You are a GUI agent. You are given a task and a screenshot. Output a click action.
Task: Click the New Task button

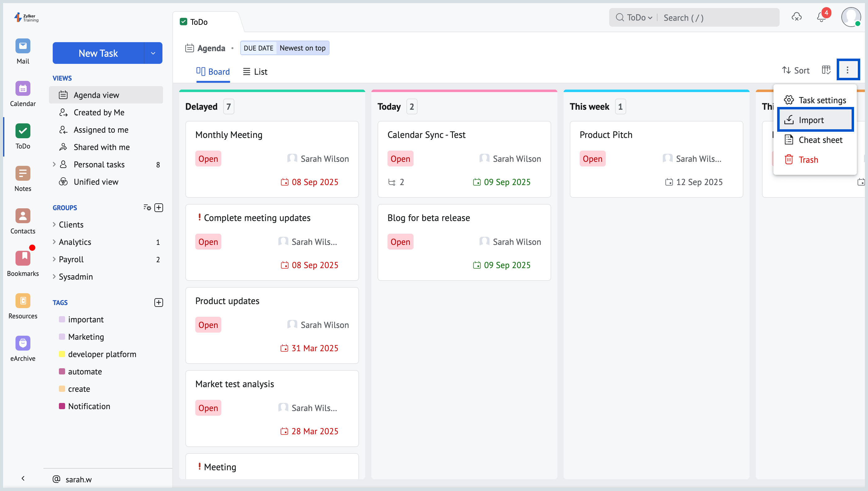click(98, 53)
